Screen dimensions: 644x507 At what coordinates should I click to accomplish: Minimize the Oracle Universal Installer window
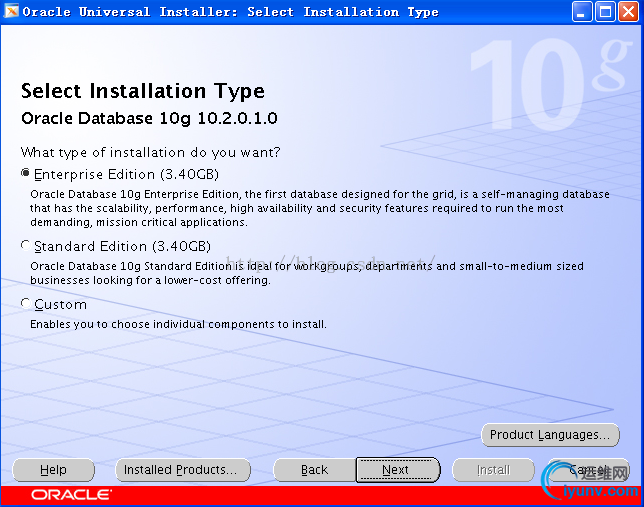581,12
